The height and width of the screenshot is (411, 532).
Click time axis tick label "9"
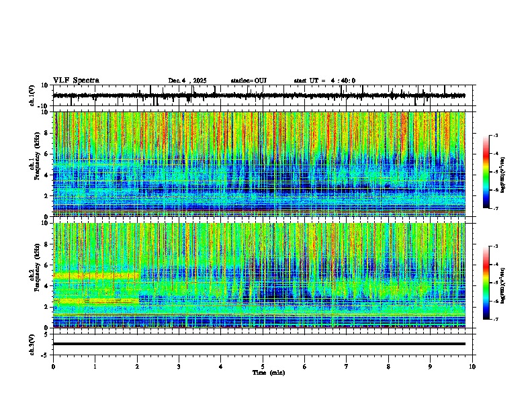430,367
